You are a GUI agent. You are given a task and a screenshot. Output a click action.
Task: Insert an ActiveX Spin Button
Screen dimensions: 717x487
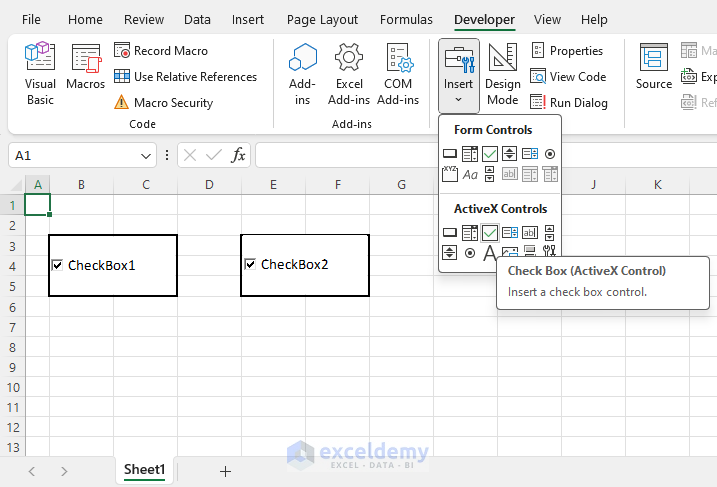coord(450,252)
